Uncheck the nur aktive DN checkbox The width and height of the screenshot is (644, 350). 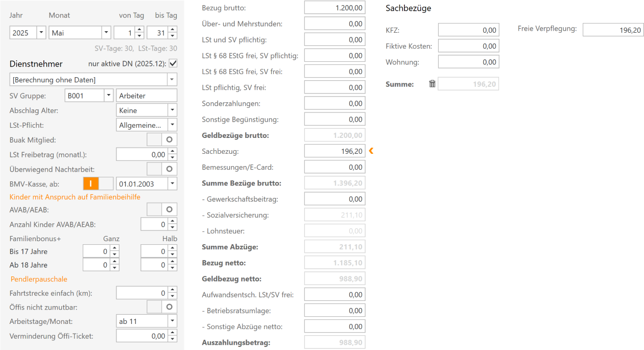click(173, 63)
